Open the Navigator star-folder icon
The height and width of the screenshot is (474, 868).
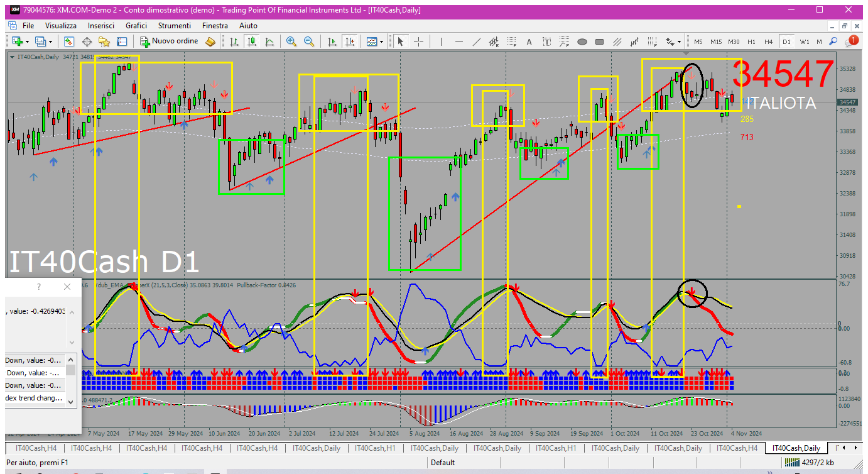(x=104, y=41)
